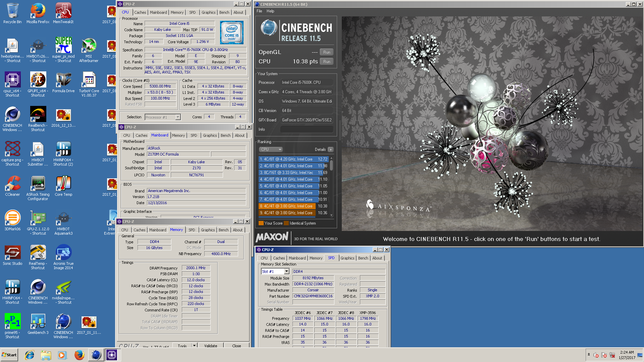Open Cinebench Help menu
This screenshot has width=644, height=362.
[270, 11]
